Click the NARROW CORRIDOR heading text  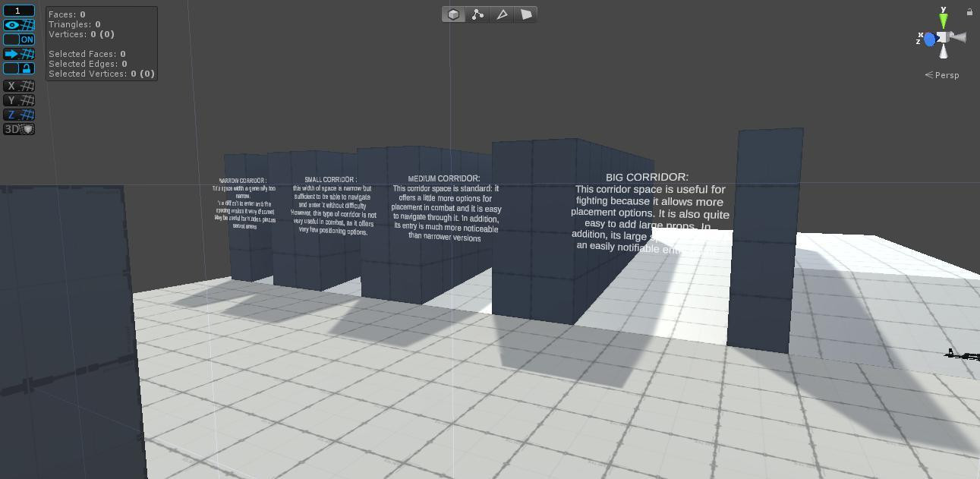(242, 181)
